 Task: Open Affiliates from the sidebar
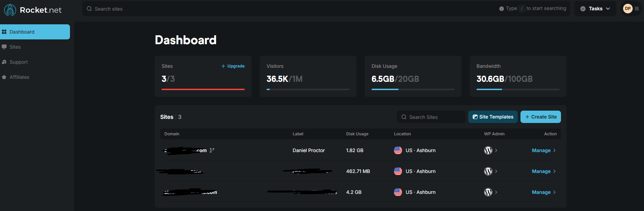click(19, 77)
